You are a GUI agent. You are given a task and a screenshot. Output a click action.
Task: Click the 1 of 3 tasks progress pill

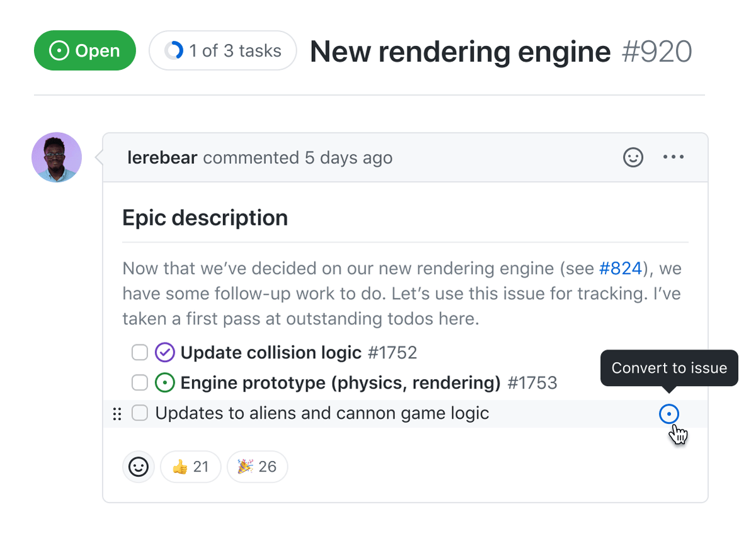[x=223, y=50]
